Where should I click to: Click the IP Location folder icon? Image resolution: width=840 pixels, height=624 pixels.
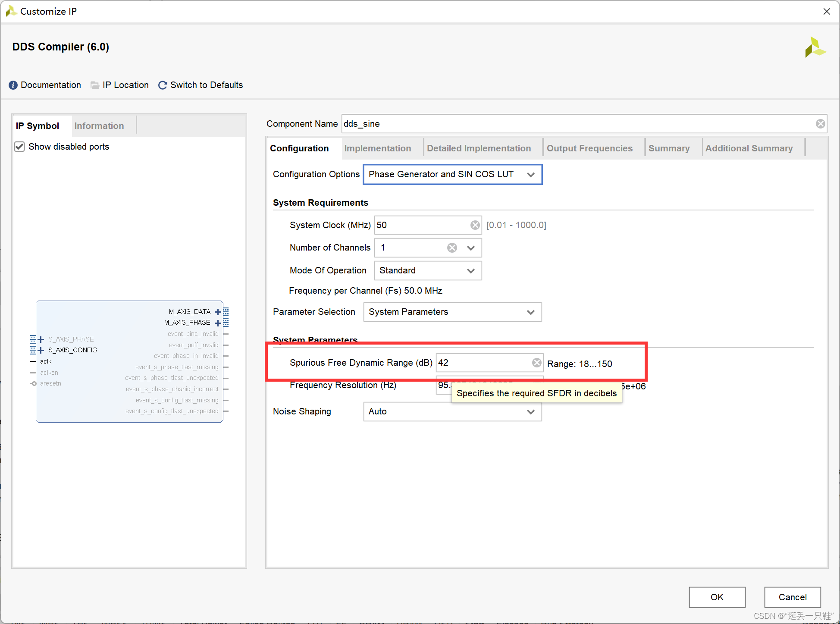pyautogui.click(x=95, y=85)
